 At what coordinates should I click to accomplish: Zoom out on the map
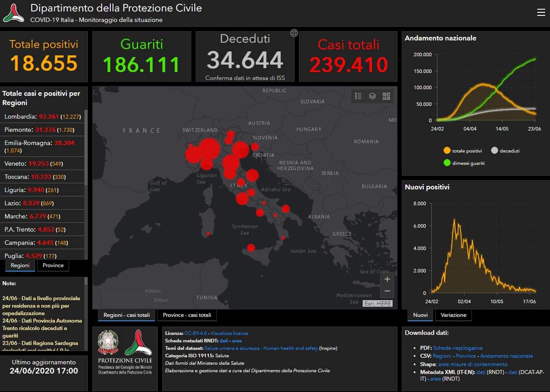point(387,291)
